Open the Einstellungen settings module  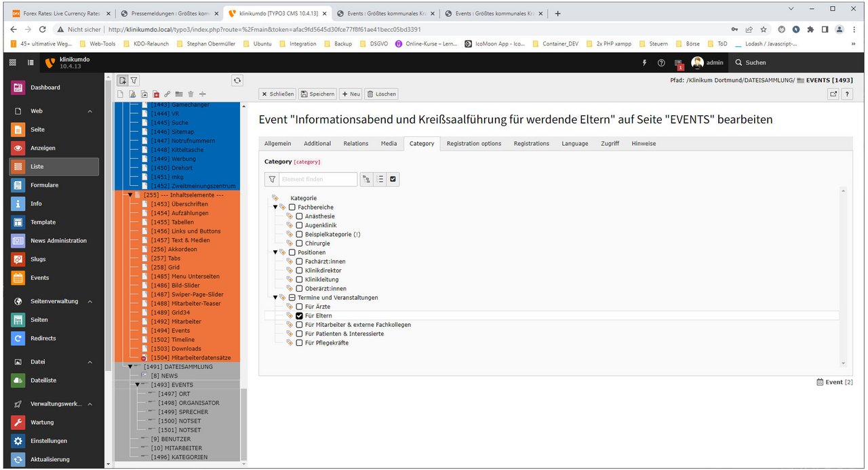click(54, 441)
